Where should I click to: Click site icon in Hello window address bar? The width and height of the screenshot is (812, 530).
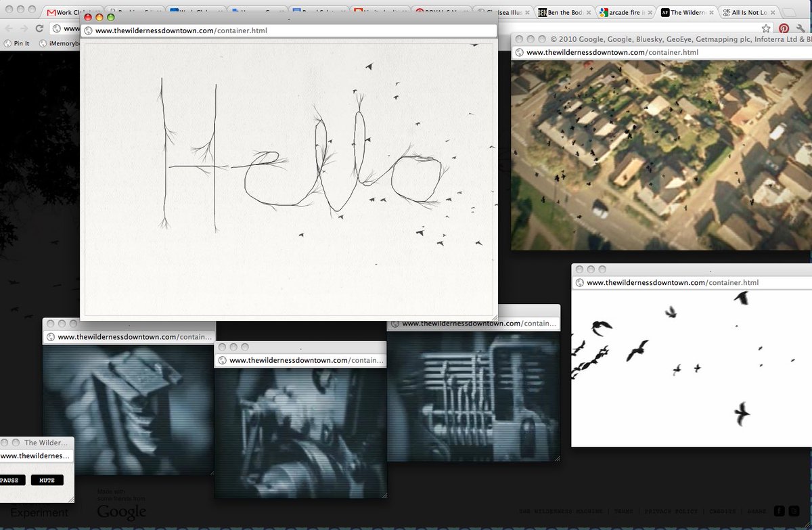pos(88,30)
